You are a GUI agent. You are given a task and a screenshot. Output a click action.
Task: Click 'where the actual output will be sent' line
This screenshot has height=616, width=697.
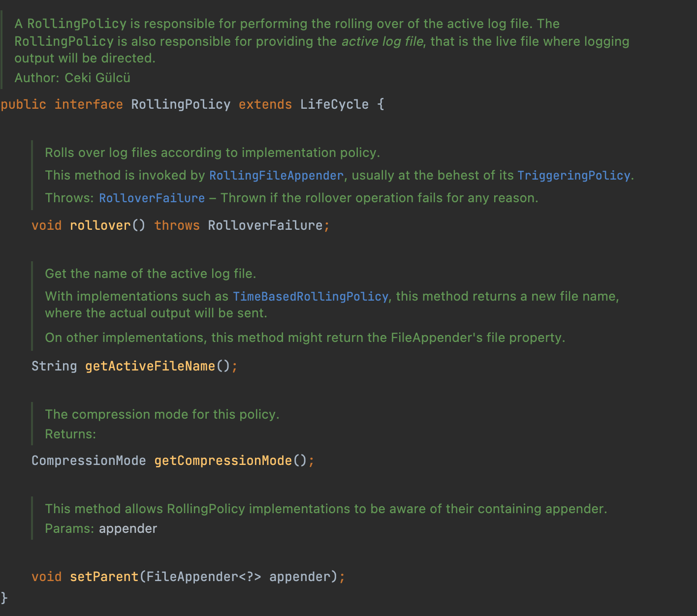156,313
